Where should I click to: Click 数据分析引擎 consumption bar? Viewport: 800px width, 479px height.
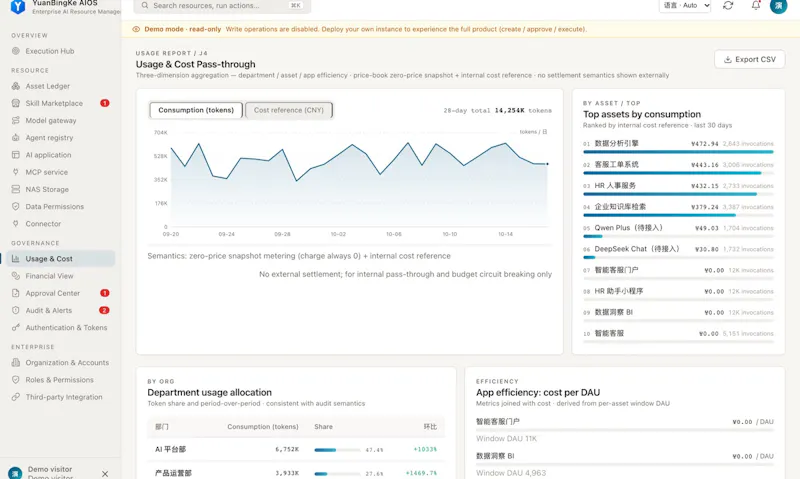pyautogui.click(x=678, y=152)
